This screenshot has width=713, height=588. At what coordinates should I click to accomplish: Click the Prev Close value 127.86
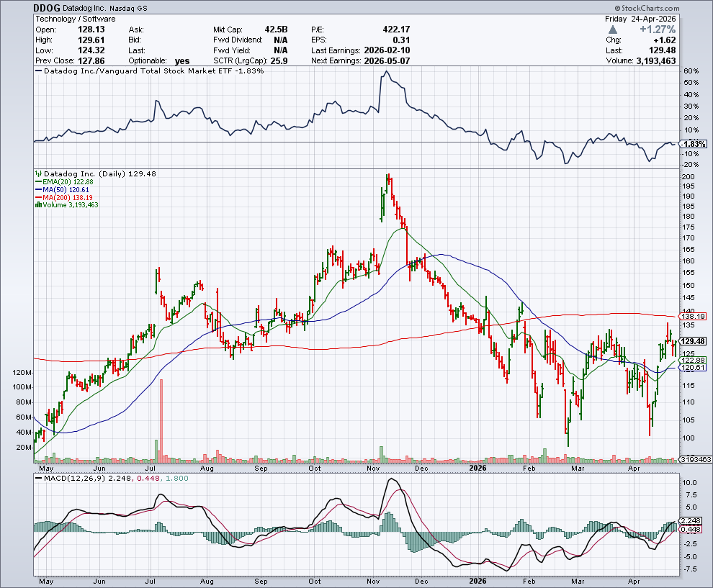pyautogui.click(x=91, y=61)
